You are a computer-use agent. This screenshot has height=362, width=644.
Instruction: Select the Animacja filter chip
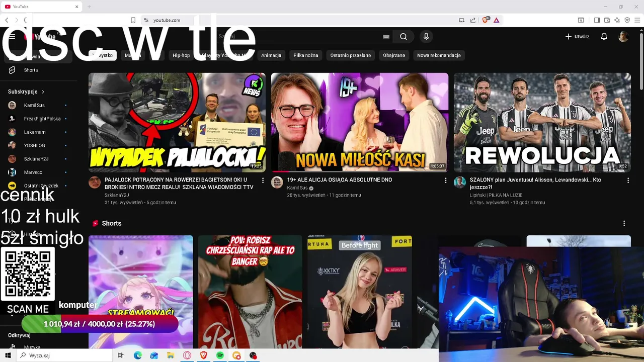pos(271,55)
